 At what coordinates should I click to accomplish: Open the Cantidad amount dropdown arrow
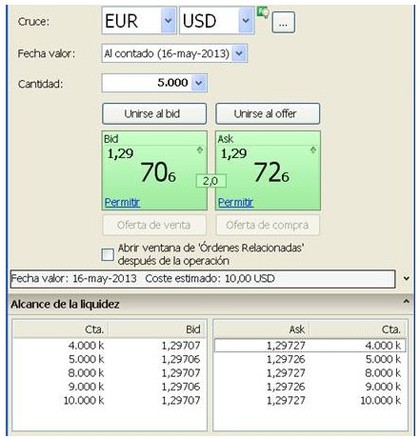(x=199, y=83)
